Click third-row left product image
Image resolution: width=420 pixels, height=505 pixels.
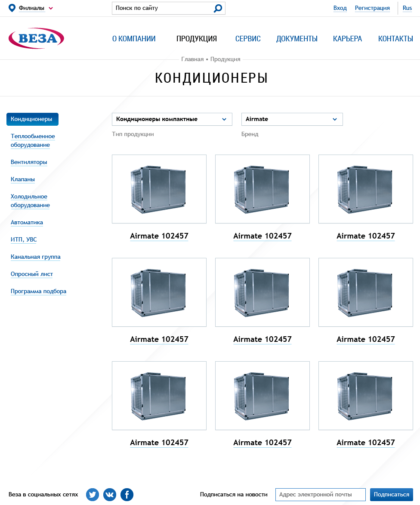tap(159, 396)
